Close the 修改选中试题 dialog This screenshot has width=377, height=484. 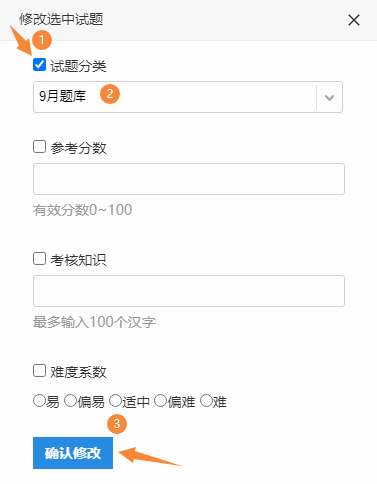[x=354, y=20]
